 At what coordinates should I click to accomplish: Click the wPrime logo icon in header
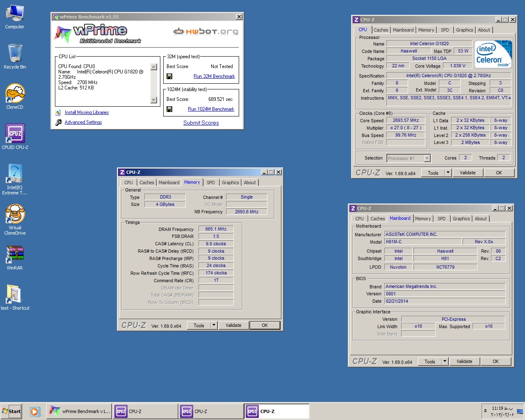click(63, 34)
